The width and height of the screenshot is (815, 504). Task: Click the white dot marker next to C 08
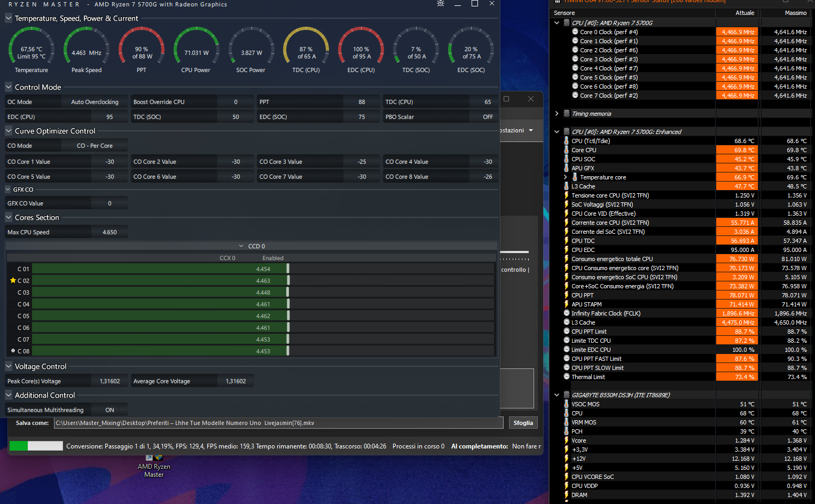tap(13, 351)
